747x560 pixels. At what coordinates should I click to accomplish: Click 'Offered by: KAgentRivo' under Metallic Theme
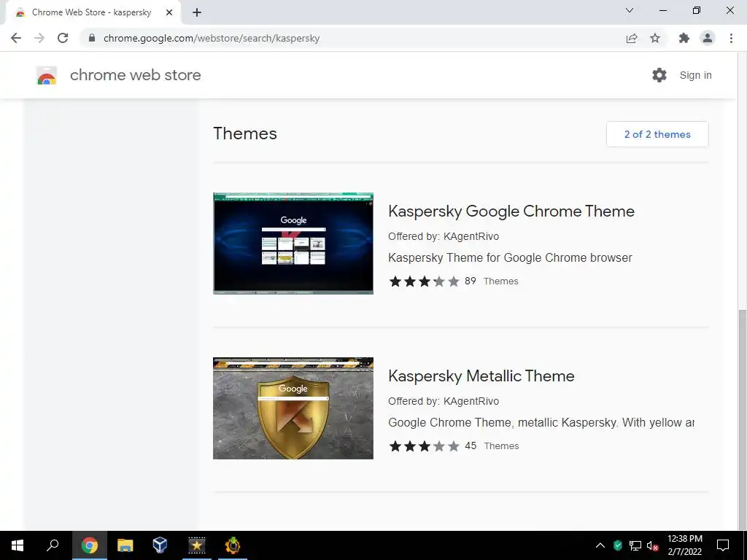point(444,401)
